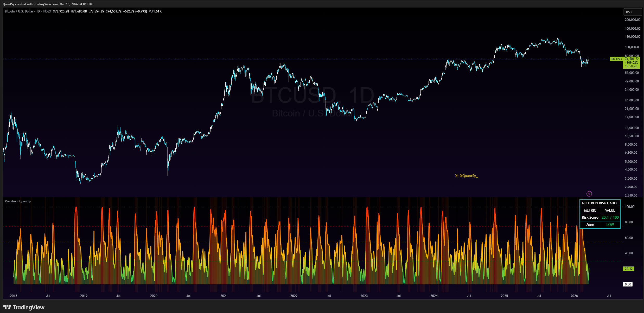Click the METRIC column header in gauge table
Viewport: 644px width, 313px height.
pos(590,210)
